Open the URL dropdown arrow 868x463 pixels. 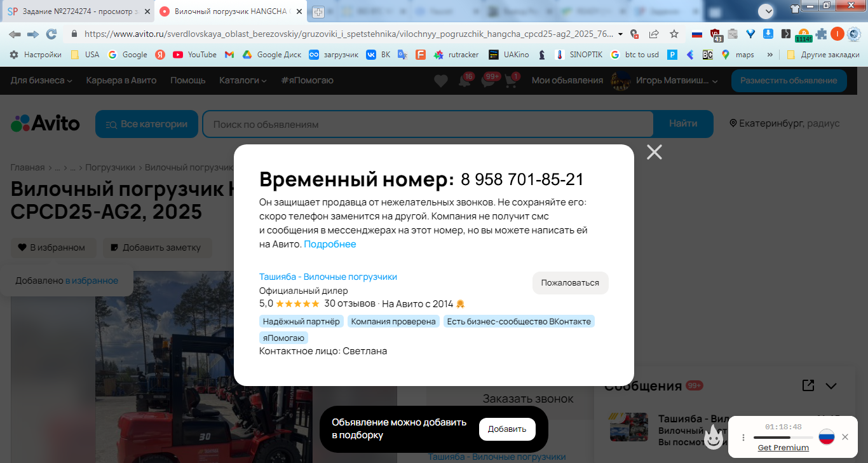621,34
